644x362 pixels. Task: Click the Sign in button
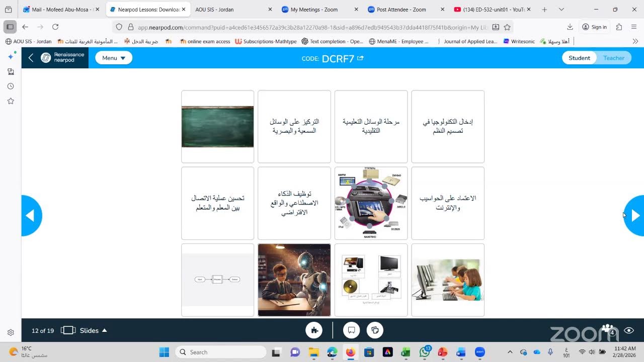point(594,27)
